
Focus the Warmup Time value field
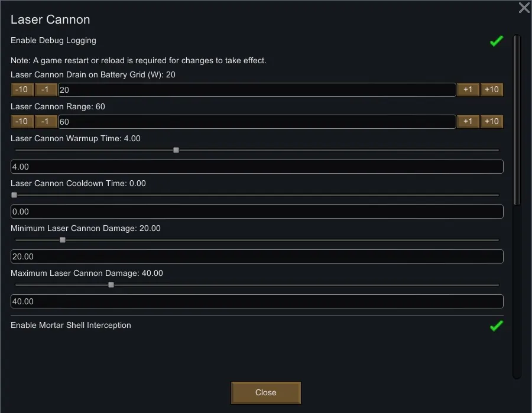point(257,167)
